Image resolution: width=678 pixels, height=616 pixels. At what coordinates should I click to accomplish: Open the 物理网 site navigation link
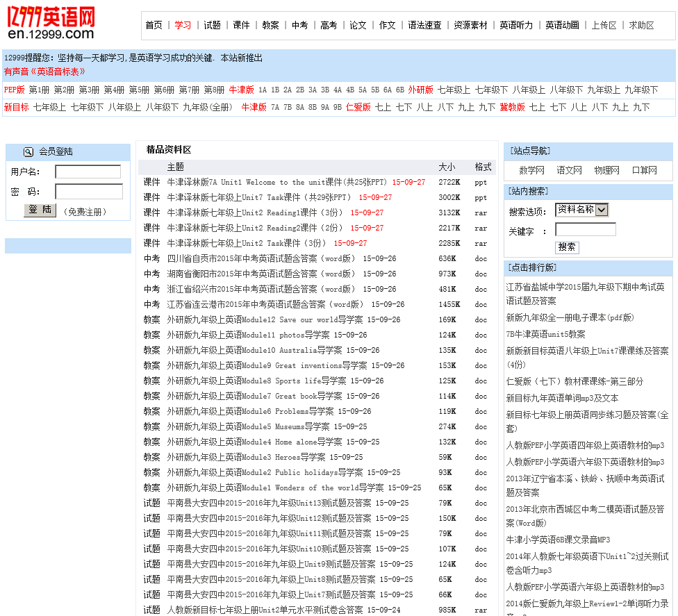coord(606,170)
